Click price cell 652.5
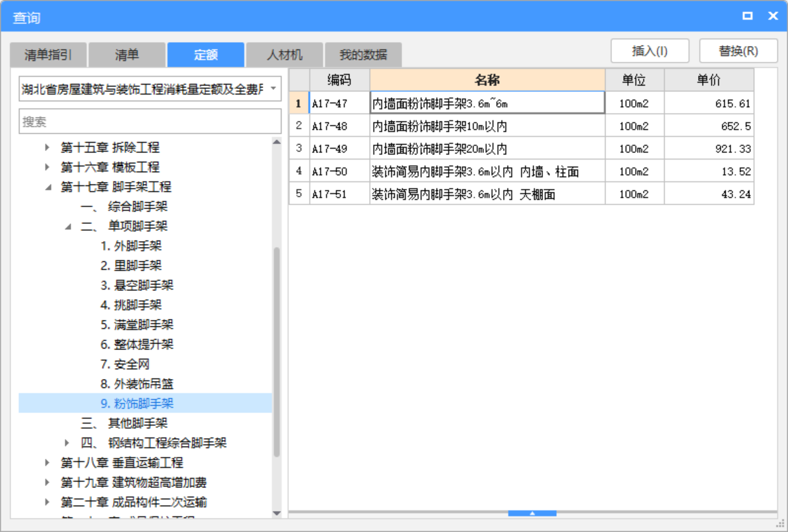 pos(709,126)
